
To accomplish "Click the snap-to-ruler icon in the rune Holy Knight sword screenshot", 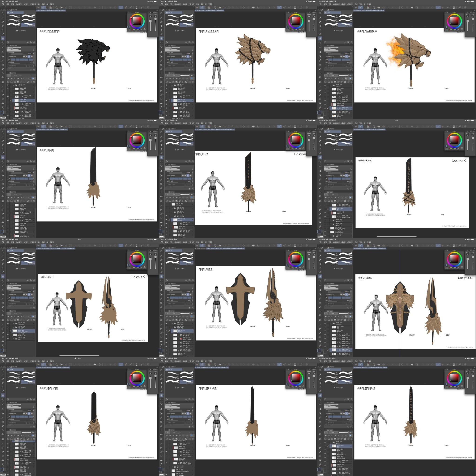I will click(x=438, y=364).
